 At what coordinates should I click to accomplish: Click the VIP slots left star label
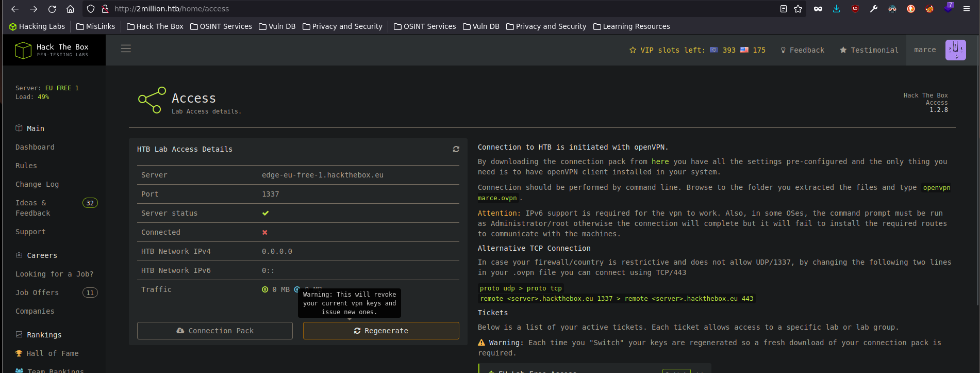click(x=667, y=50)
